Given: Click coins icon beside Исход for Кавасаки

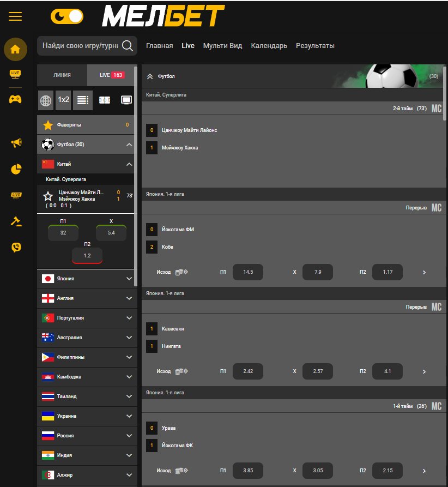Looking at the screenshot, I should pos(181,371).
